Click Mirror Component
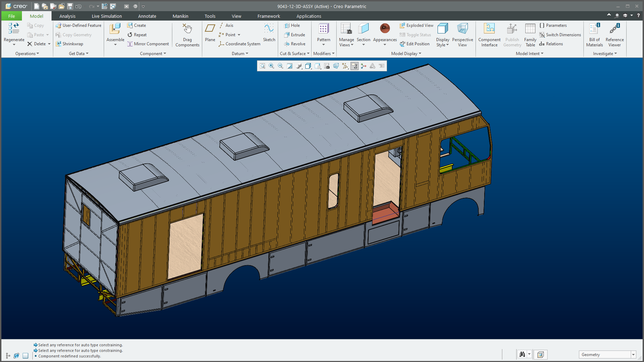This screenshot has height=362, width=644. point(148,44)
